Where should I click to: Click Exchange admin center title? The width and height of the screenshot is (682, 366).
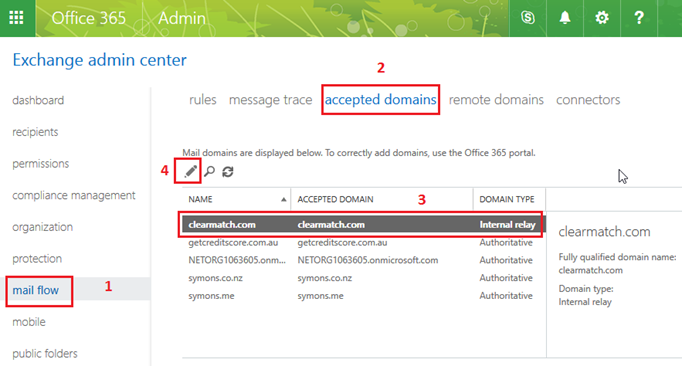(100, 60)
